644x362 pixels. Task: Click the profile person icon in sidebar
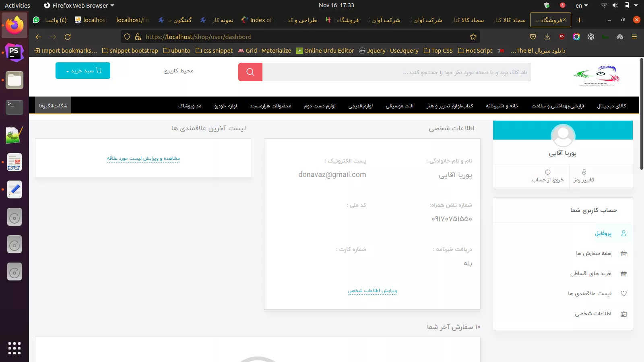point(623,233)
